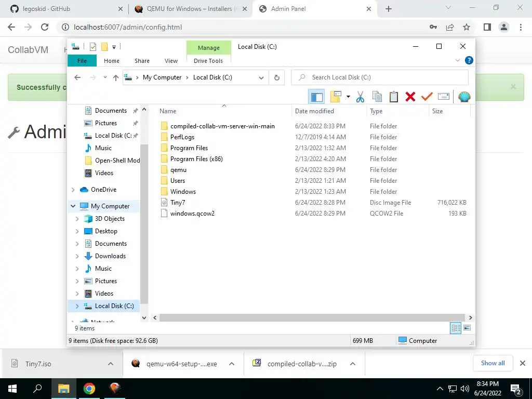
Task: Dismiss the green success alert X
Action: click(x=513, y=87)
